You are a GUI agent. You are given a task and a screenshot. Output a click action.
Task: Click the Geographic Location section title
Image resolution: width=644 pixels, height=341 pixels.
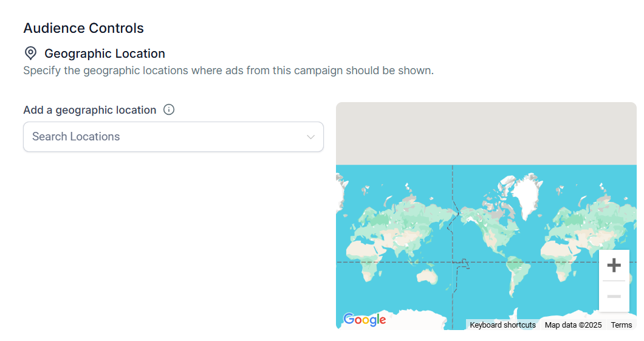point(104,53)
